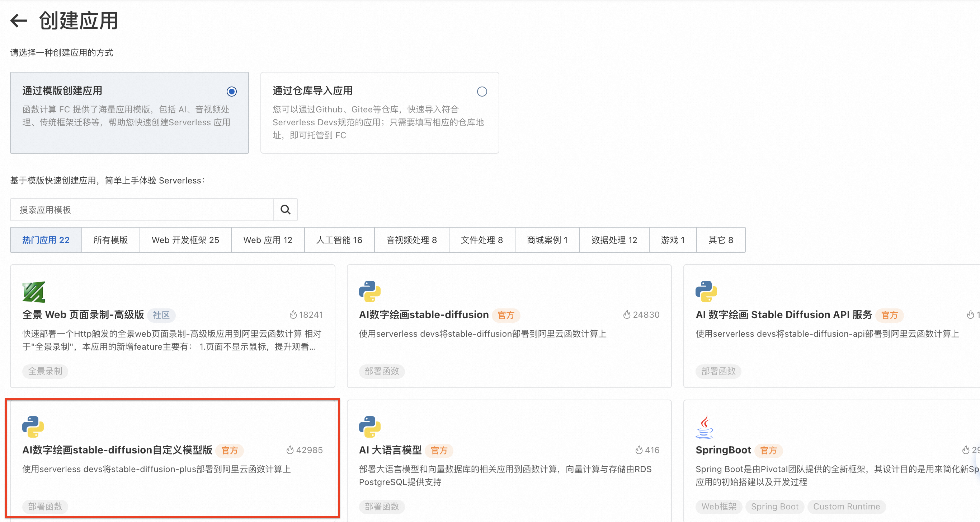
Task: Click 部署函数 tag on 自定义模型版 card
Action: [x=45, y=507]
